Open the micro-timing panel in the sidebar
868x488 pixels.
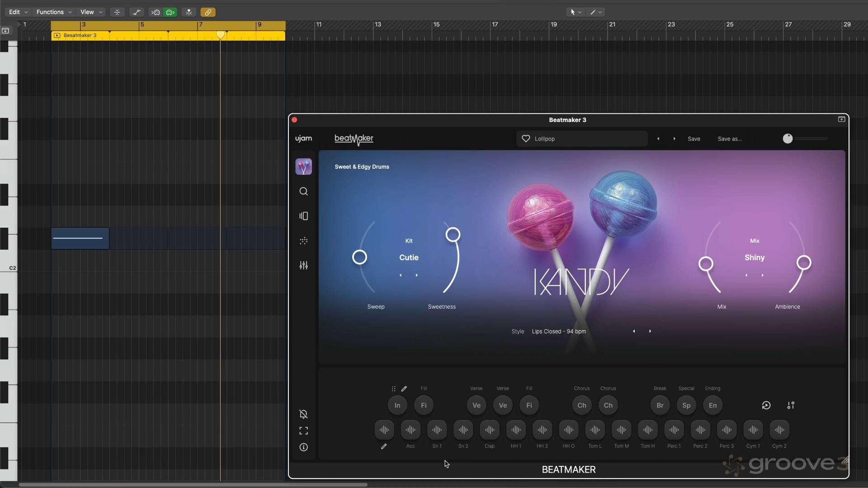[x=304, y=241]
